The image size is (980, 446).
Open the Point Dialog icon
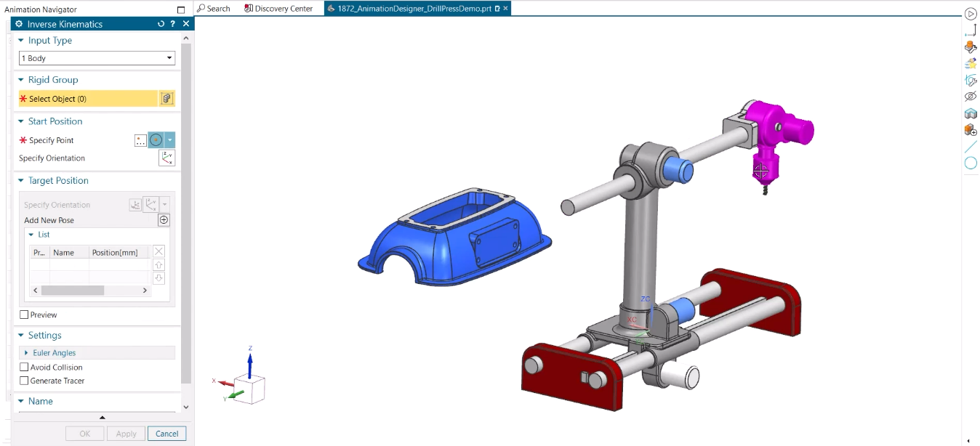(141, 140)
